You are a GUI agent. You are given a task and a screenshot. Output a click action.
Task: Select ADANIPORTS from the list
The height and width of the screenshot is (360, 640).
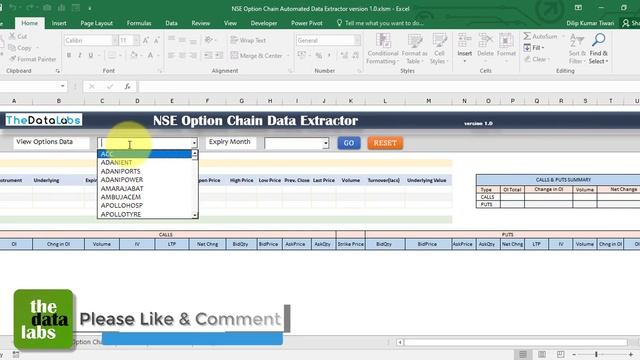click(x=144, y=171)
